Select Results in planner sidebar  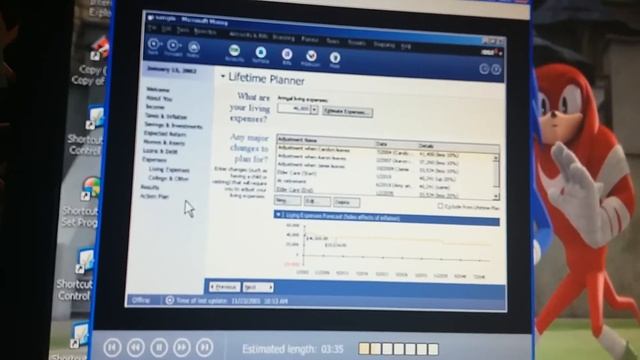[150, 187]
